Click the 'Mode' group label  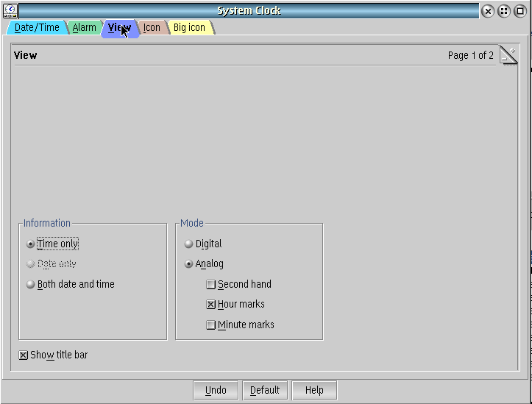pyautogui.click(x=192, y=223)
